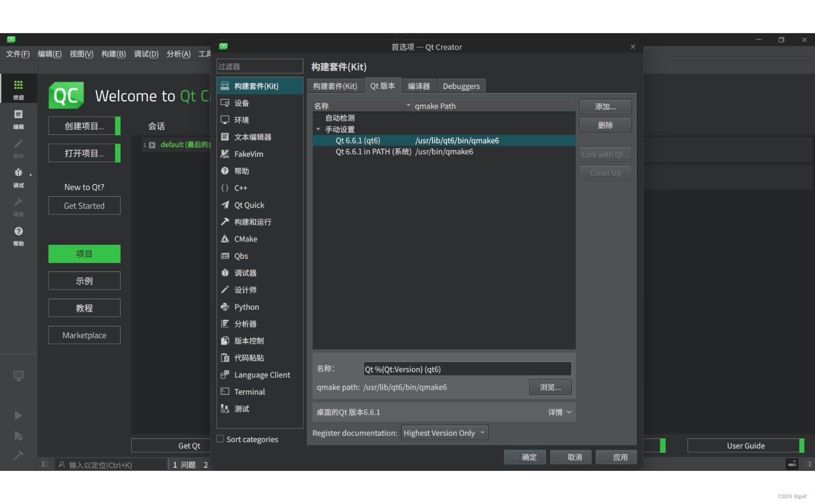Click the Run play button in main sidebar

[x=18, y=415]
